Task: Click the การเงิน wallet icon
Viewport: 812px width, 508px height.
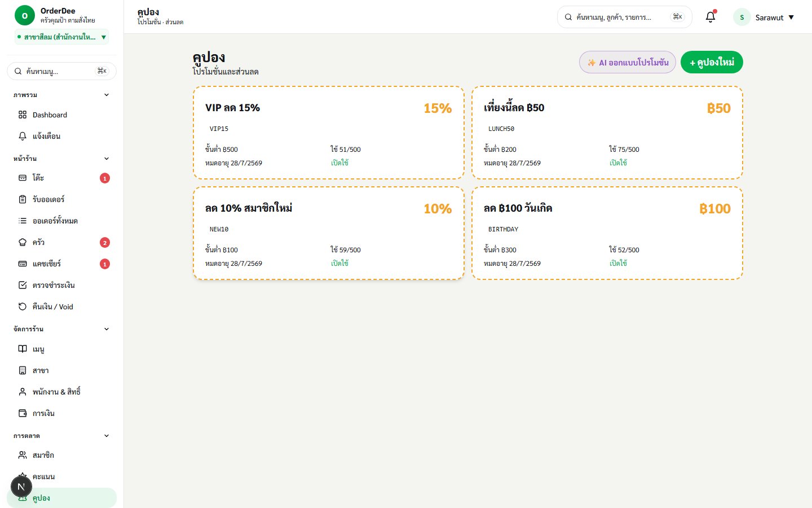Action: click(23, 413)
